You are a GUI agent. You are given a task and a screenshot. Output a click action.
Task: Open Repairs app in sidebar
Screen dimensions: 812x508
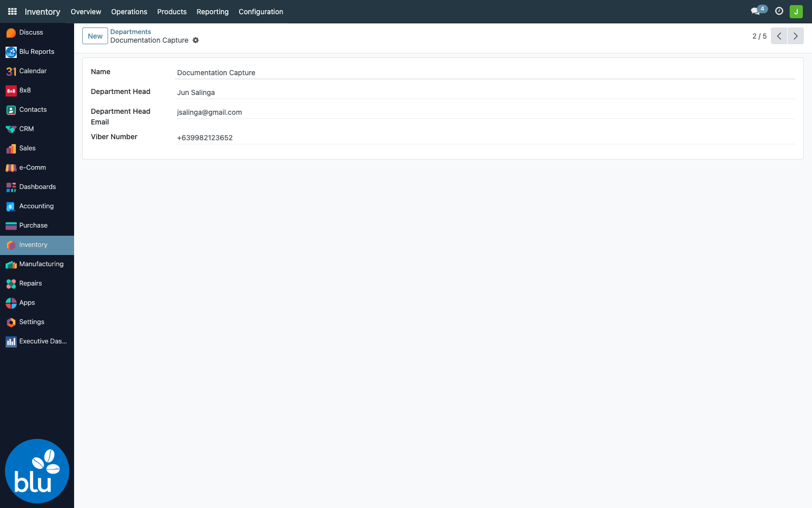coord(37,283)
